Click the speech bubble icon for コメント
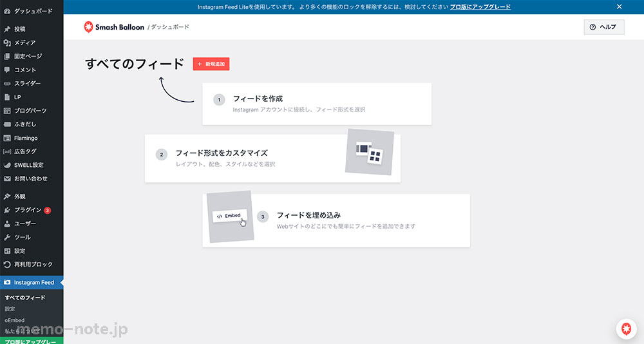The height and width of the screenshot is (344, 644). (7, 70)
